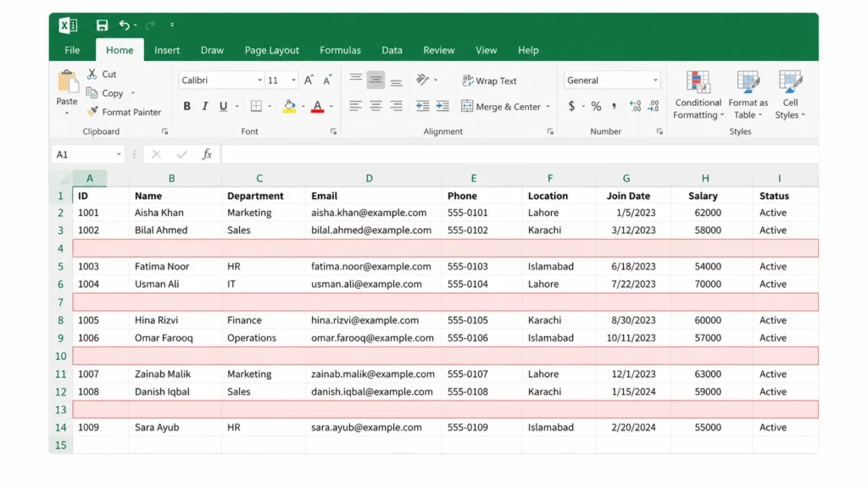Switch to the View tab
The width and height of the screenshot is (868, 488).
486,50
